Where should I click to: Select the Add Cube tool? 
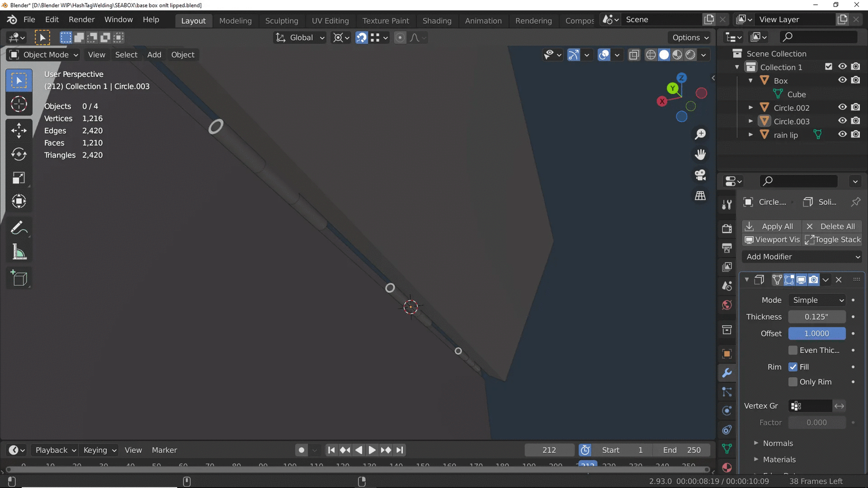[19, 278]
